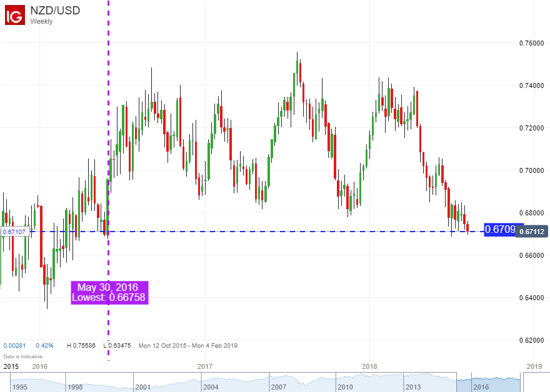Click the 0.64000 price axis label

coord(531,297)
